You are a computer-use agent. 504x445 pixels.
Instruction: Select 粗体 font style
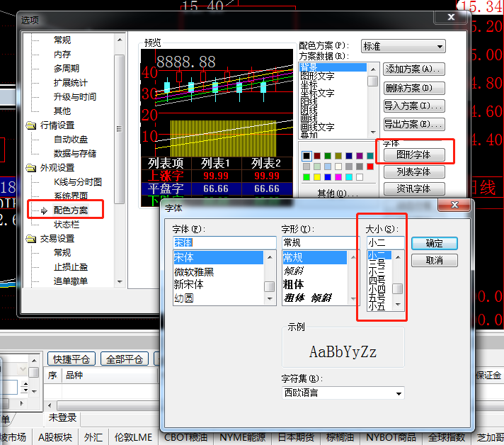[294, 284]
